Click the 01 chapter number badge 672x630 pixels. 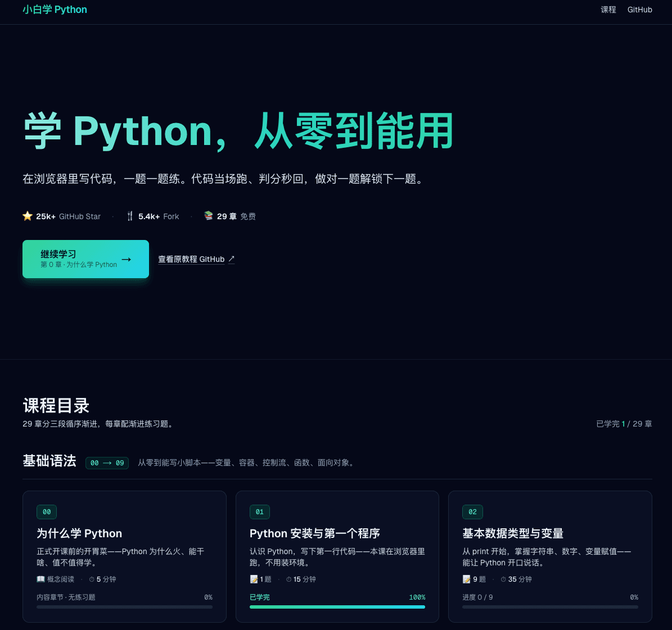(260, 512)
